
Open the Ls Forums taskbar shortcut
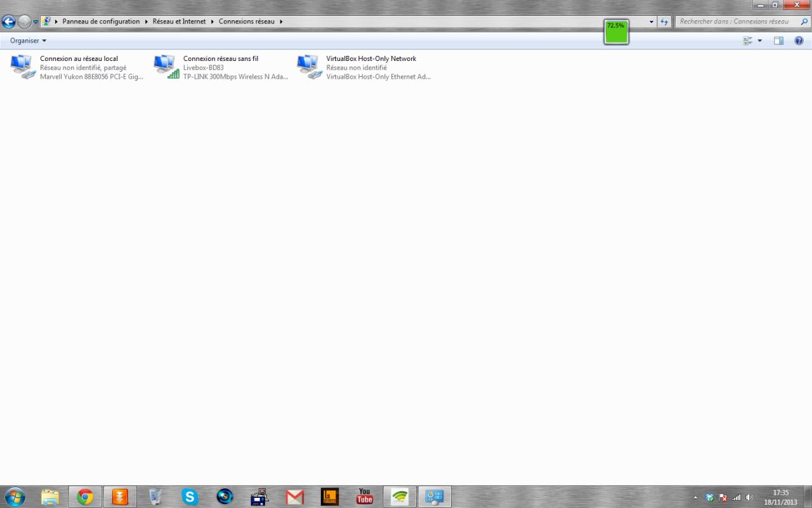tap(329, 497)
